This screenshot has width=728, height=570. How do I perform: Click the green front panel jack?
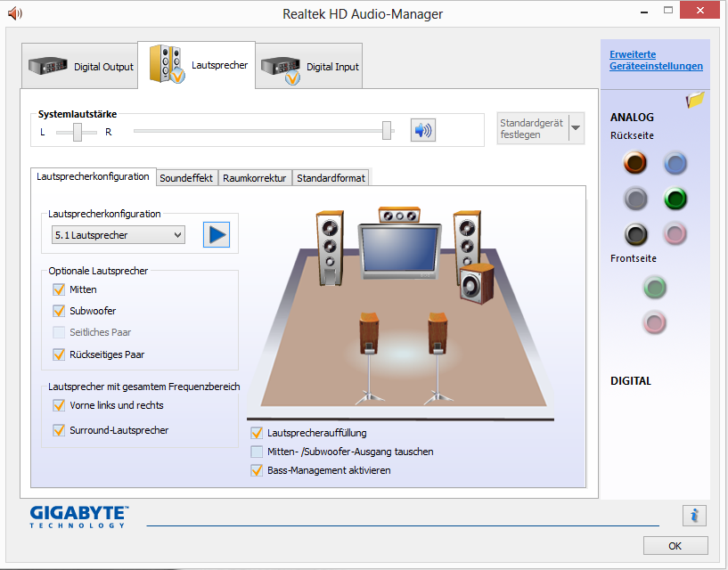coord(655,288)
